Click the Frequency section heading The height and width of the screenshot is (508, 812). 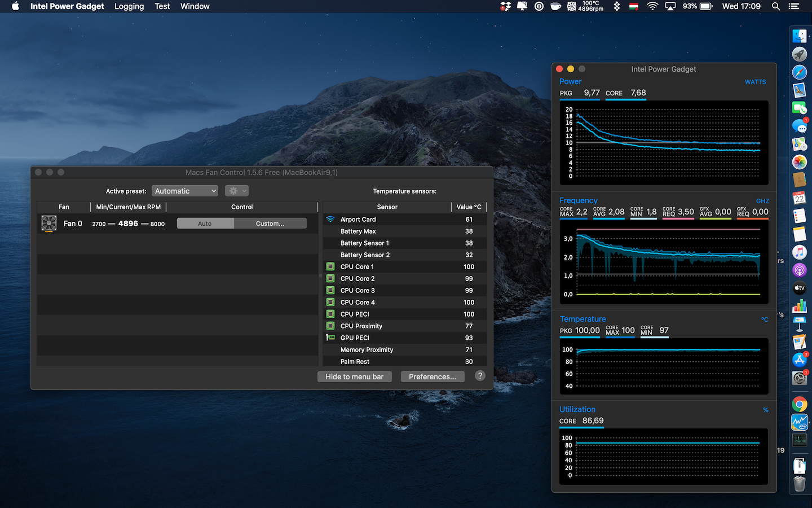click(x=578, y=200)
